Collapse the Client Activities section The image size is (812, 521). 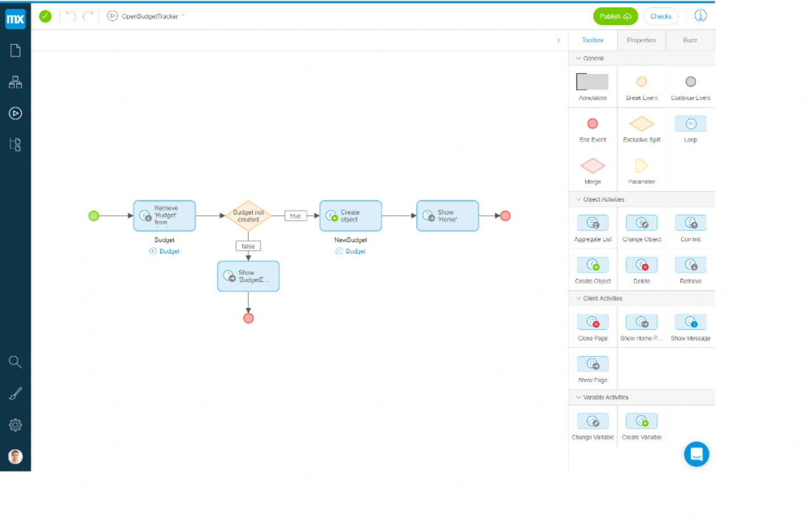pos(579,298)
